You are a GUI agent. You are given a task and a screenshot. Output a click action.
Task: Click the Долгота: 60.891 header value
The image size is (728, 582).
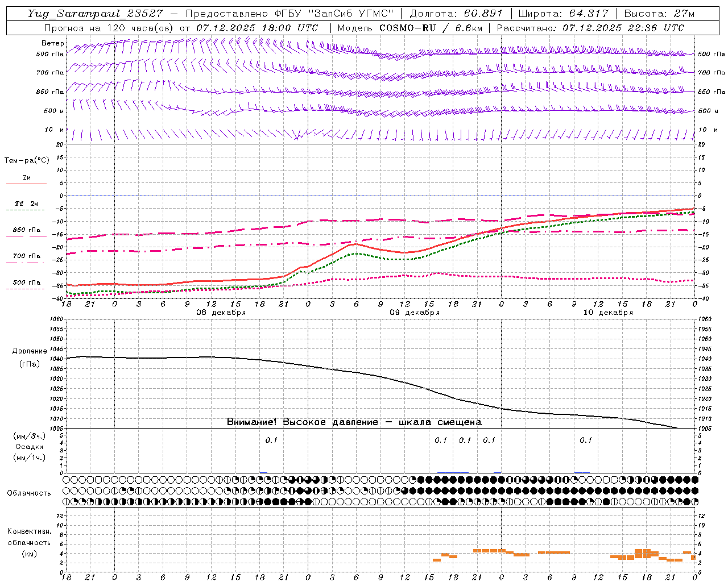point(456,14)
